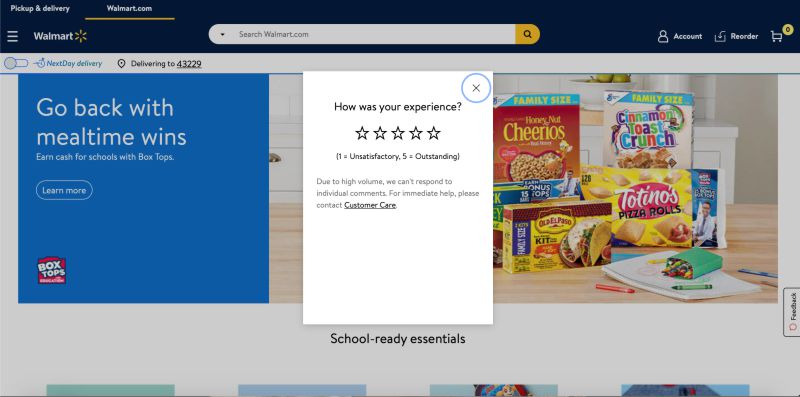
Task: Click the location pin icon
Action: pos(121,64)
